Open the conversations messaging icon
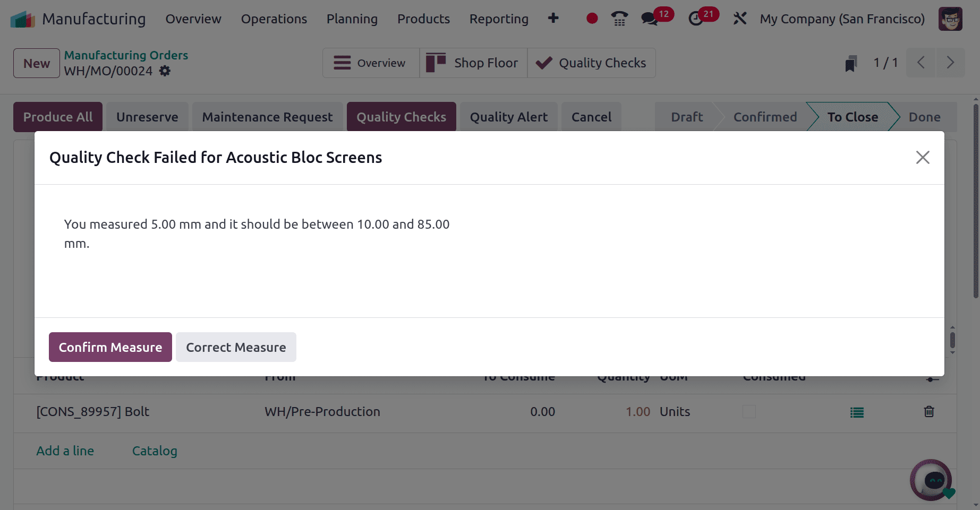The height and width of the screenshot is (510, 980). coord(649,18)
